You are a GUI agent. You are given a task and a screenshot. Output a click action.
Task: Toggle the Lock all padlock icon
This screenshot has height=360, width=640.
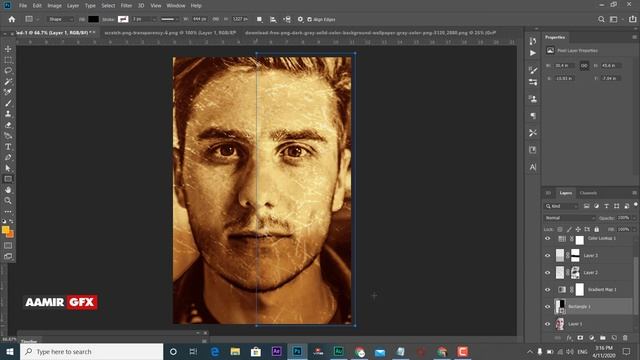[596, 229]
